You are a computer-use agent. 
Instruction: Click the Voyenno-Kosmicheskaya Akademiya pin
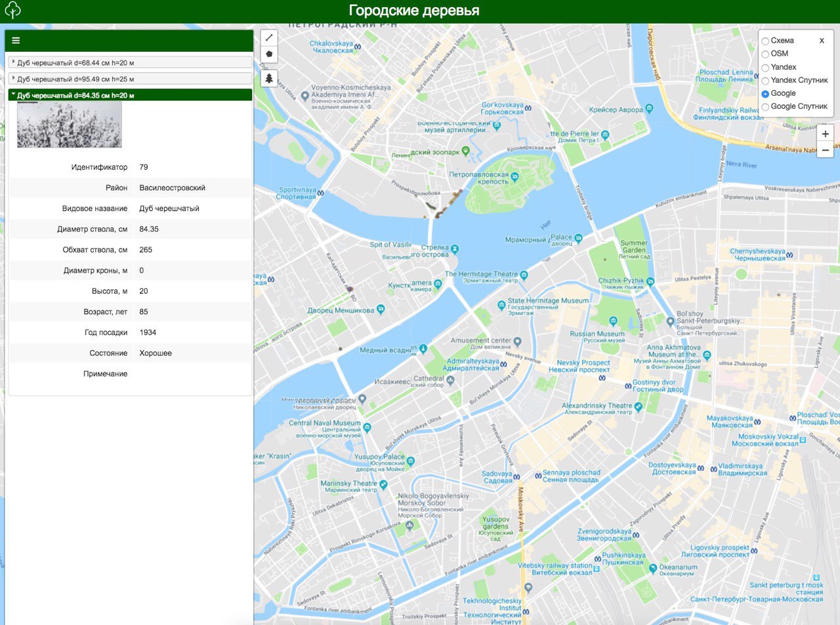coord(304,96)
